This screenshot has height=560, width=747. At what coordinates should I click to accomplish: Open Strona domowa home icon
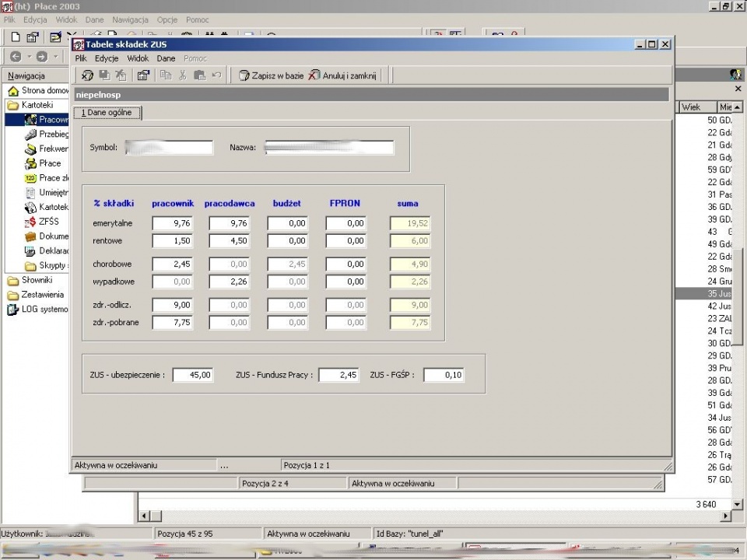coord(13,90)
